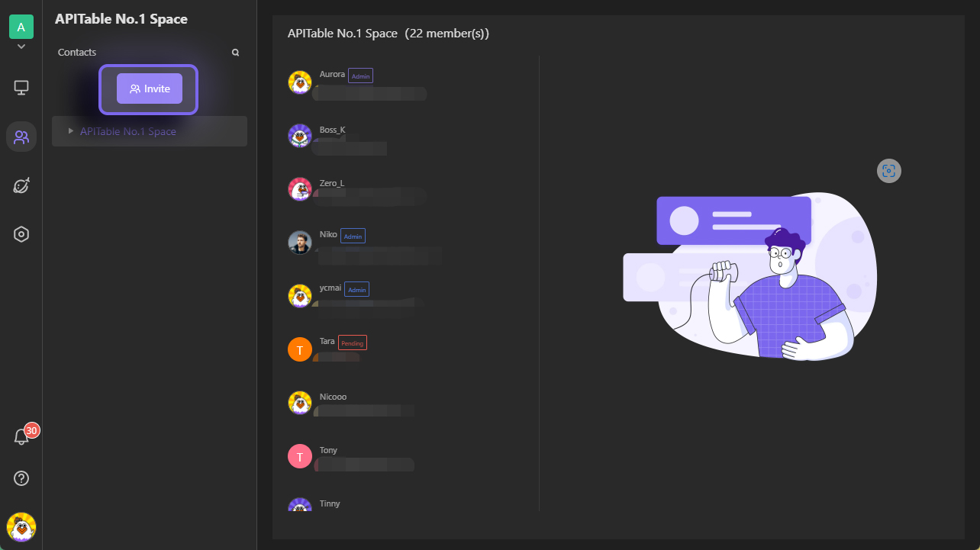Click member name Nicooo

(334, 397)
